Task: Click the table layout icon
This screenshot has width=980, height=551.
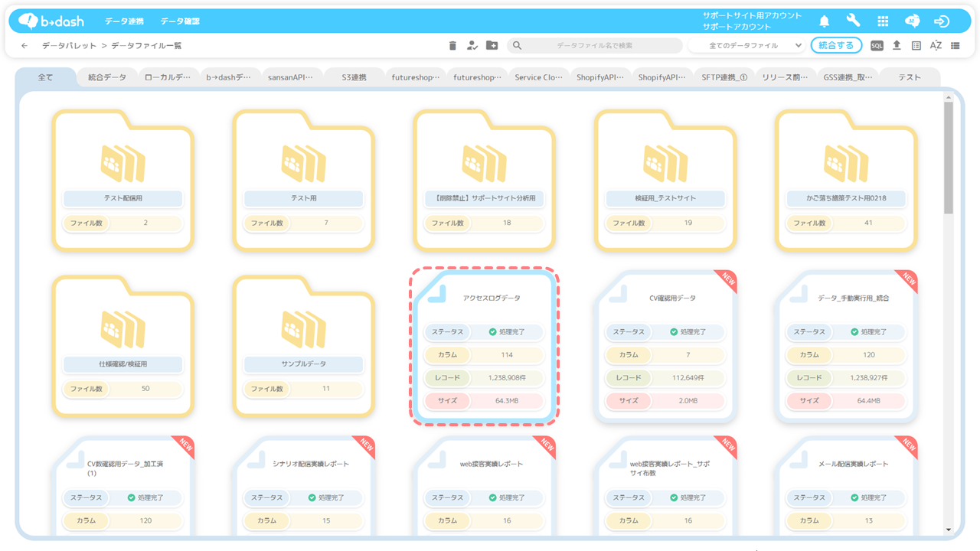Action: point(916,46)
